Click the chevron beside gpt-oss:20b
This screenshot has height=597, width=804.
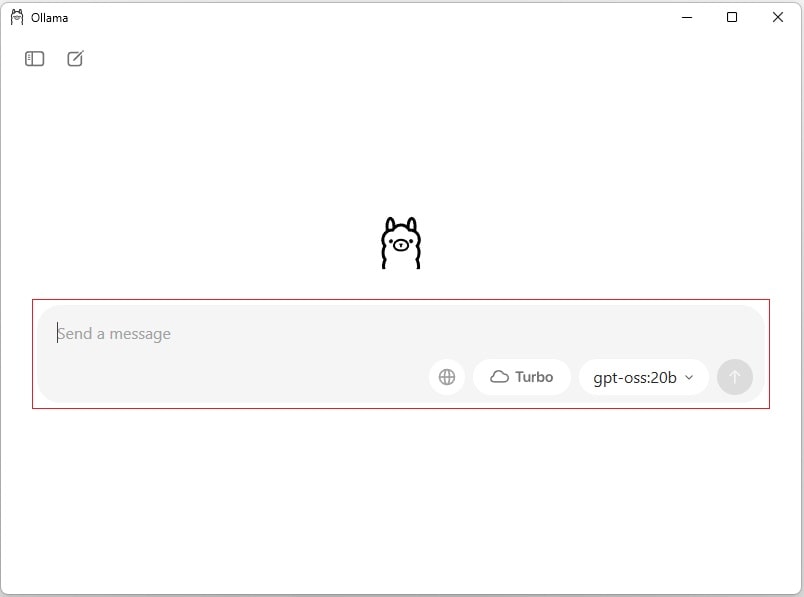689,377
